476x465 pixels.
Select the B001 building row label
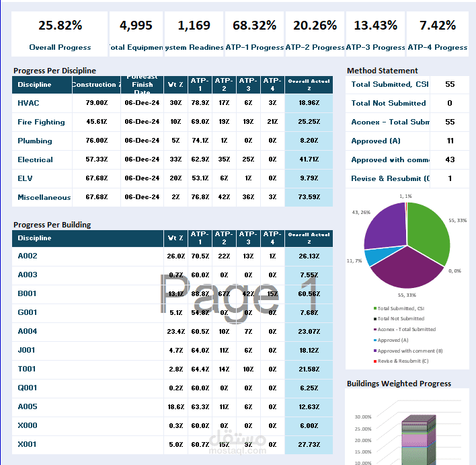pos(27,294)
